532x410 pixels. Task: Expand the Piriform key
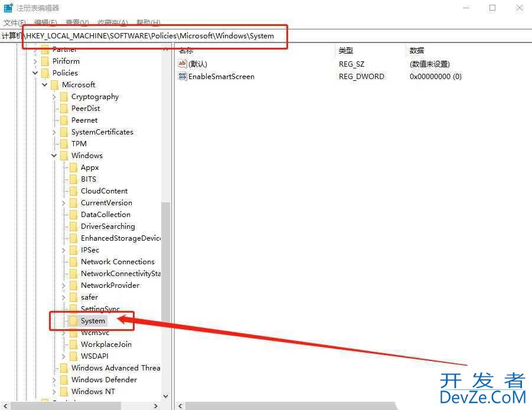(35, 62)
